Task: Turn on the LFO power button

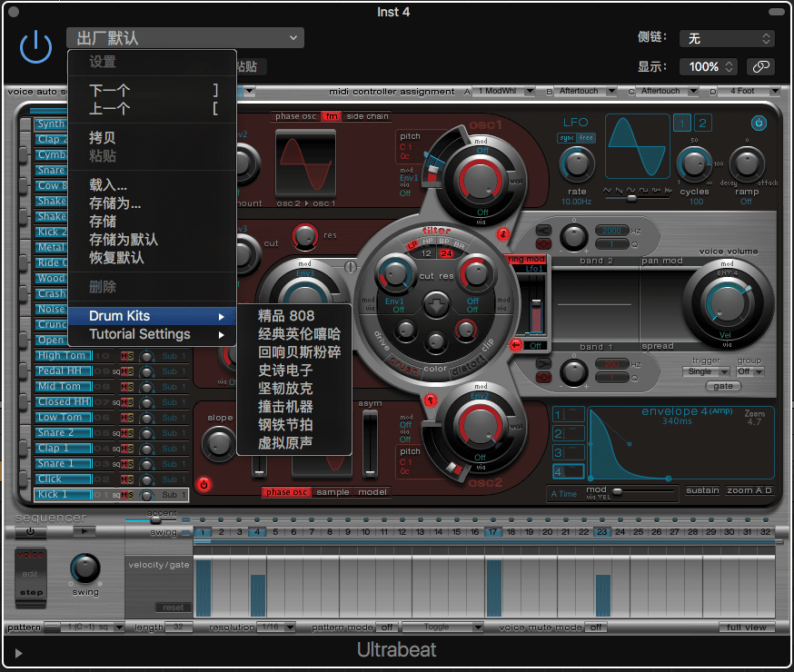Action: point(759,123)
